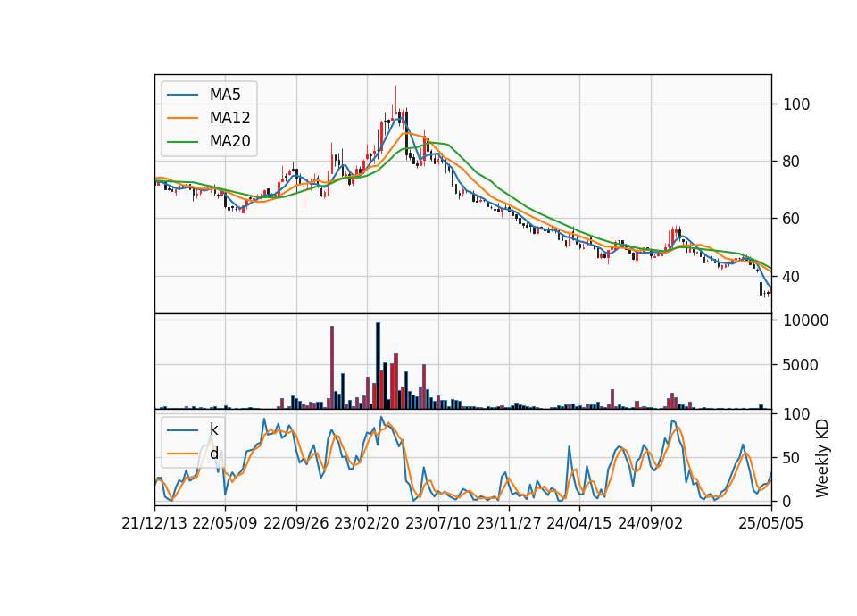Screen dimensions: 857x616
Task: Click the green MA20 legend line sample
Action: 182,141
